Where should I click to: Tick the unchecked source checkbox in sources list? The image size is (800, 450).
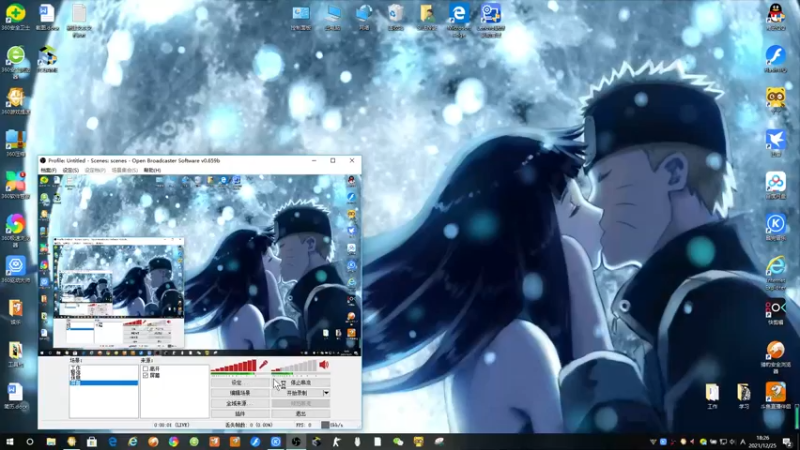pyautogui.click(x=145, y=368)
